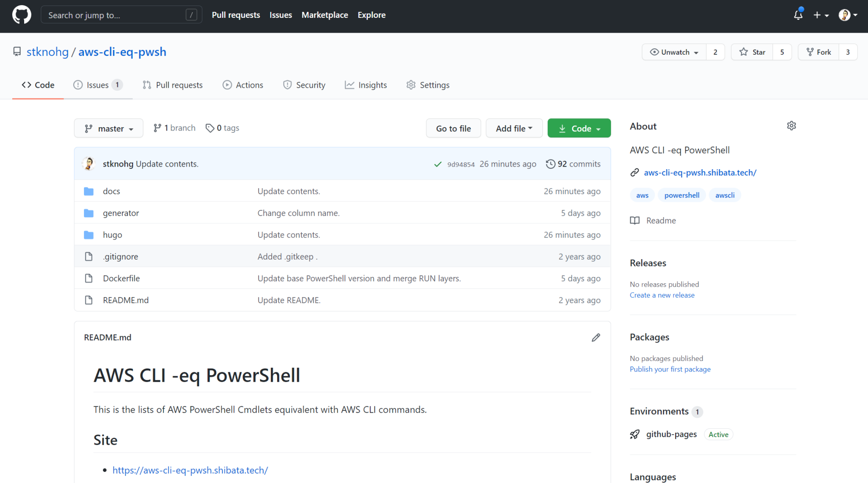Open the Add file dropdown
This screenshot has width=868, height=483.
tap(514, 128)
